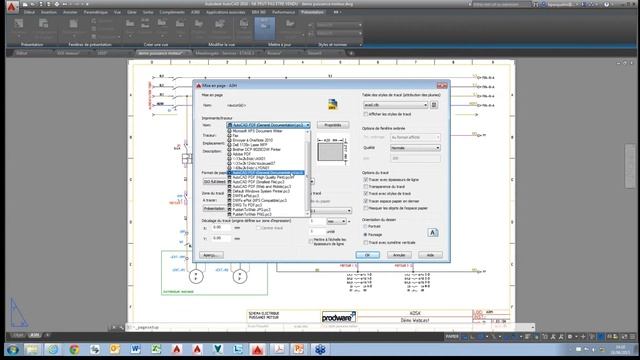640x360 pixels.
Task: Select 'DWF6 ePlot.pc3' from printer list
Action: click(x=246, y=196)
